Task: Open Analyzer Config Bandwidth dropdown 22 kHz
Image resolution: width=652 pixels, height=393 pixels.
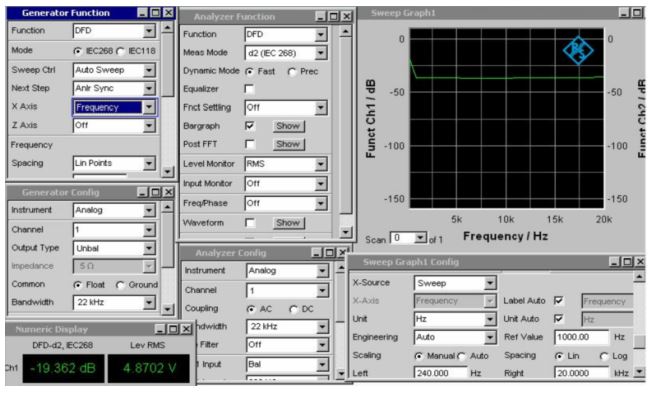Action: (x=287, y=326)
